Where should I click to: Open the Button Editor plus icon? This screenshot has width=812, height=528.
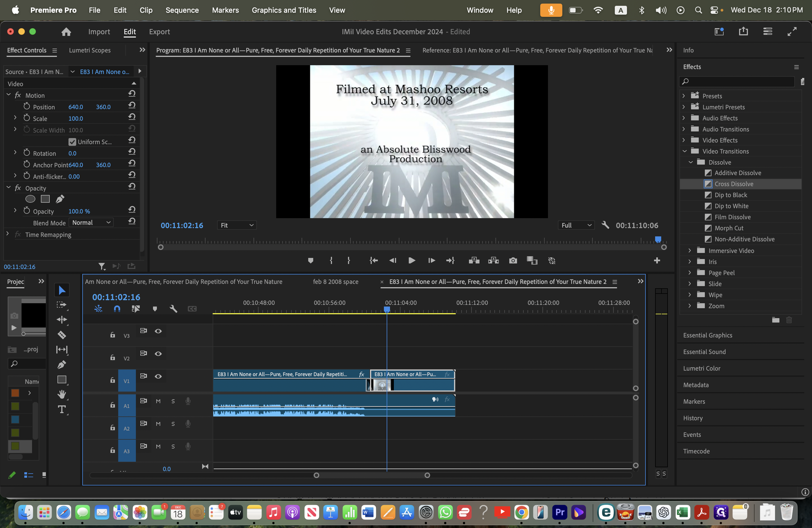[x=657, y=261]
